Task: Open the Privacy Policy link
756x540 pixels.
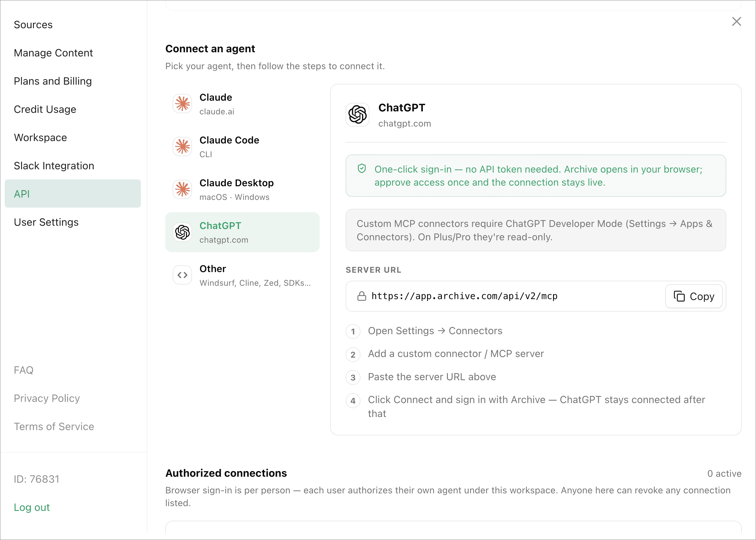Action: click(x=47, y=398)
